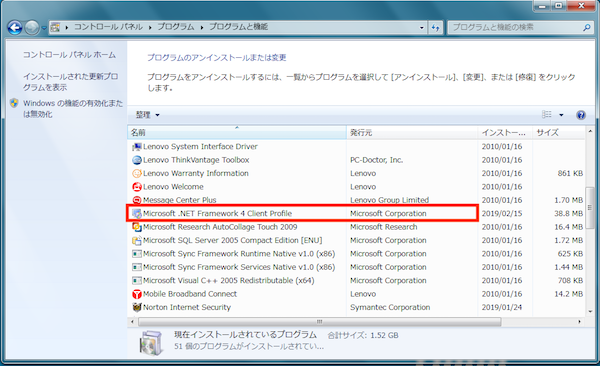Click the 2019/01/24 install date cell
This screenshot has height=366, width=600.
coord(502,307)
